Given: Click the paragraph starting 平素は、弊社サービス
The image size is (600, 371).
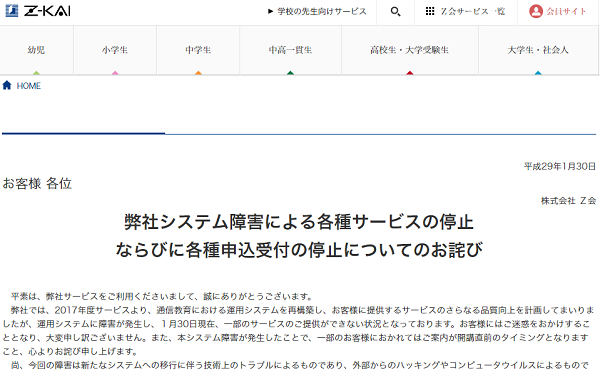Looking at the screenshot, I should pos(163,296).
